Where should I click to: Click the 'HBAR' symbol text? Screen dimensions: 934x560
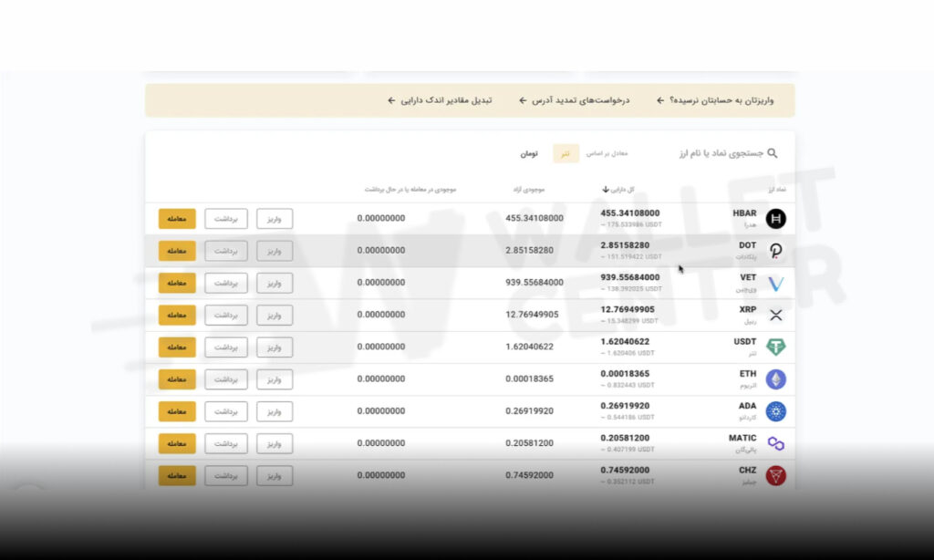[x=744, y=213]
